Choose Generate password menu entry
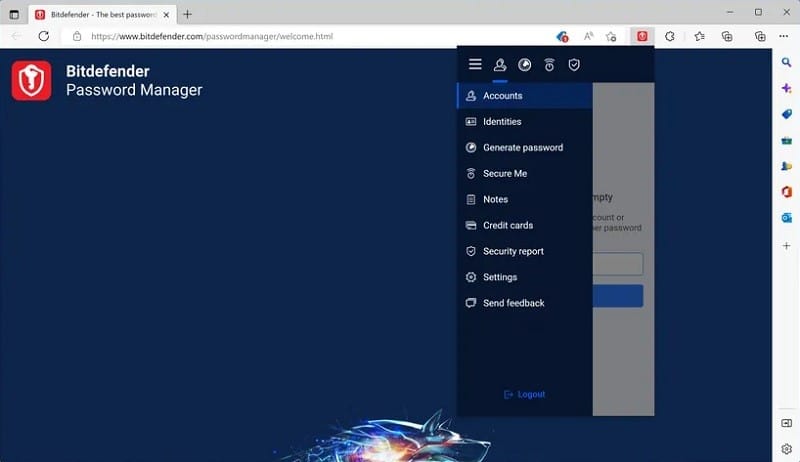The height and width of the screenshot is (462, 800). (525, 148)
